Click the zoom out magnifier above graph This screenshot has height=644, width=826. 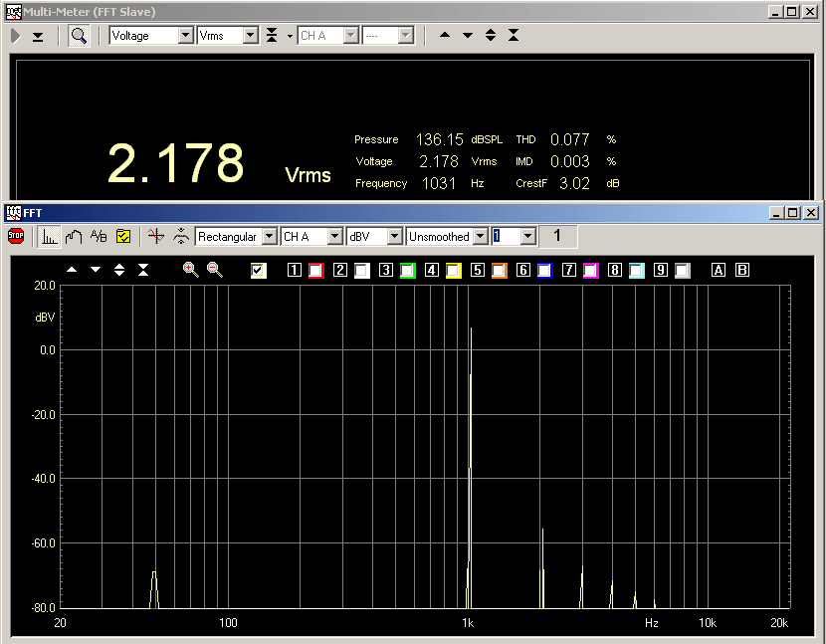pyautogui.click(x=215, y=270)
